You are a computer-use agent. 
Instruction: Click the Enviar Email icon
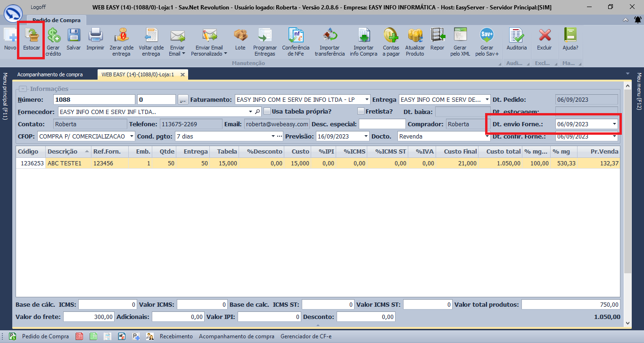point(177,35)
